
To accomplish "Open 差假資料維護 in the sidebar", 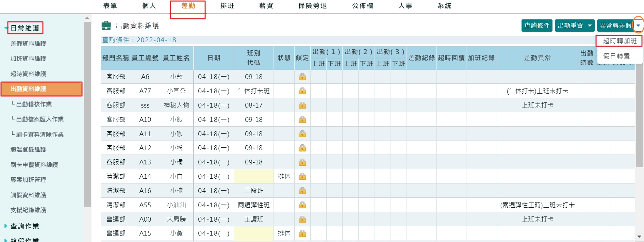I will point(28,44).
